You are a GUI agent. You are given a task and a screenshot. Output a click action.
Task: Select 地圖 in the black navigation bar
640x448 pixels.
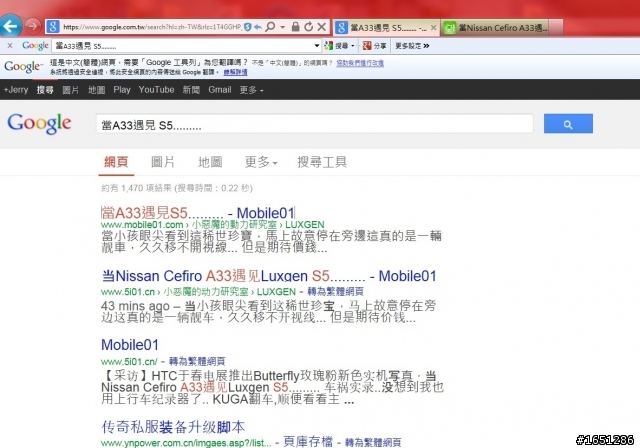click(97, 90)
